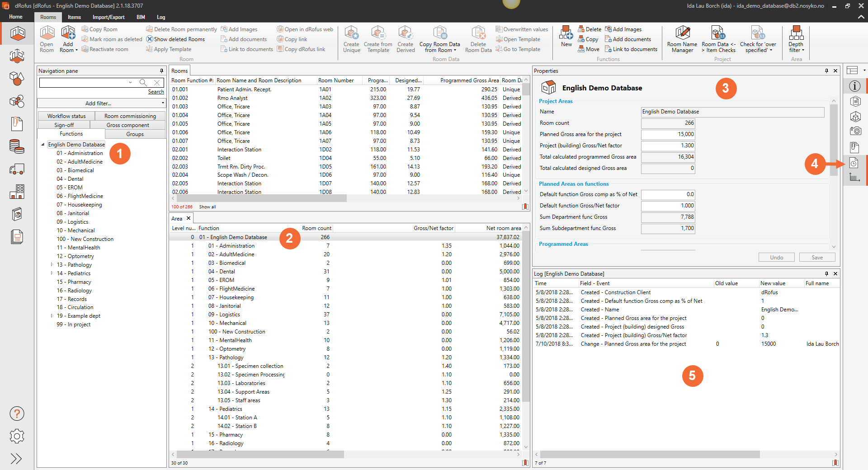Viewport: 868px width, 470px height.
Task: Open the Add filter dropdown
Action: coord(101,103)
